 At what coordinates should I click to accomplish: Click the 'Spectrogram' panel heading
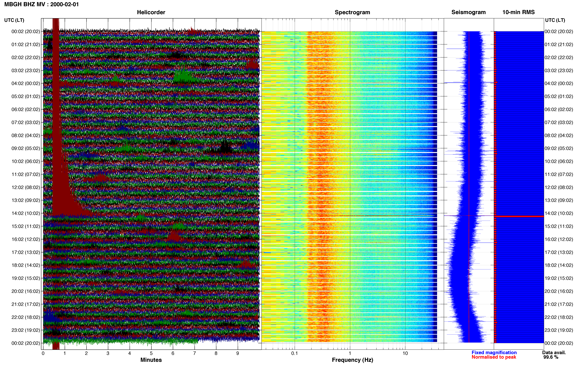(x=352, y=12)
